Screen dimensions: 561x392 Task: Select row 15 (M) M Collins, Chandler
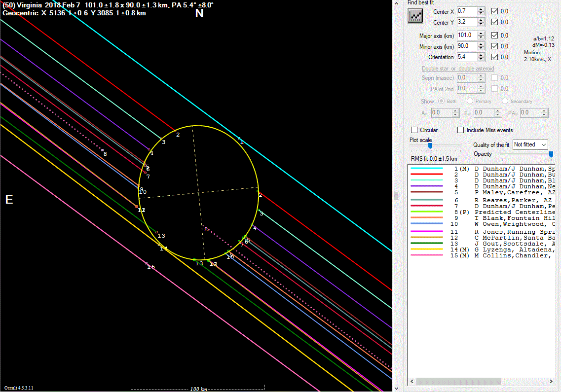(x=482, y=255)
